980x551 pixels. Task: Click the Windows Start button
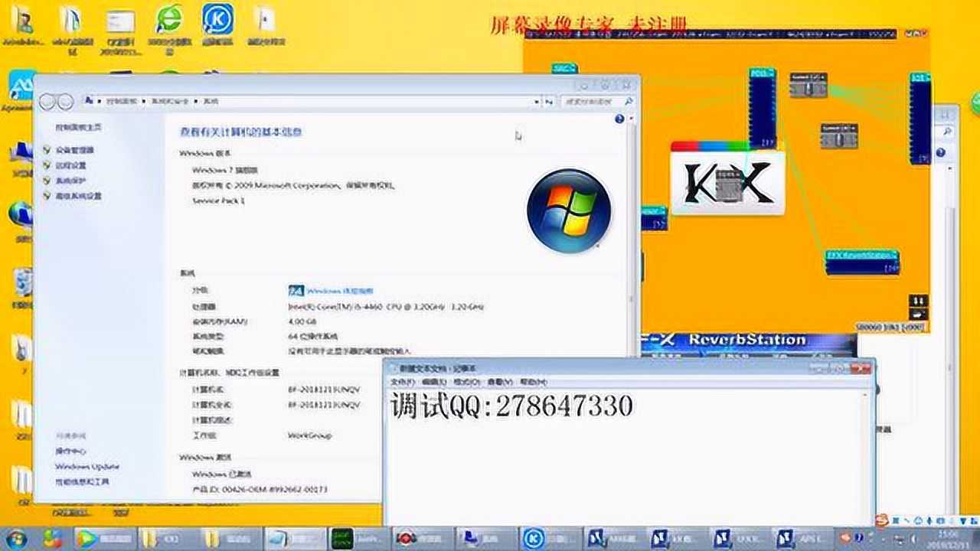pyautogui.click(x=15, y=538)
